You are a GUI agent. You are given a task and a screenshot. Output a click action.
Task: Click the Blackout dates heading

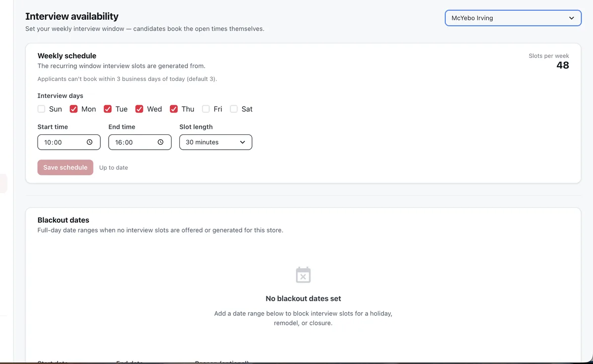(x=63, y=220)
